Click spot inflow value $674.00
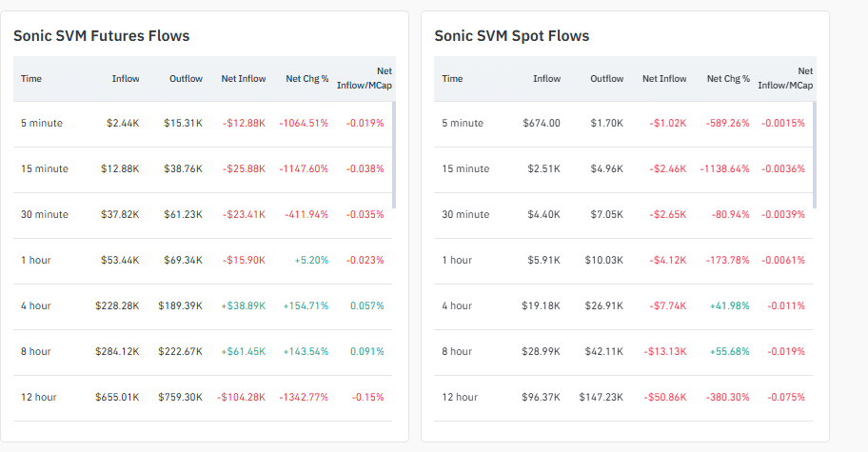The image size is (868, 452). coord(542,123)
